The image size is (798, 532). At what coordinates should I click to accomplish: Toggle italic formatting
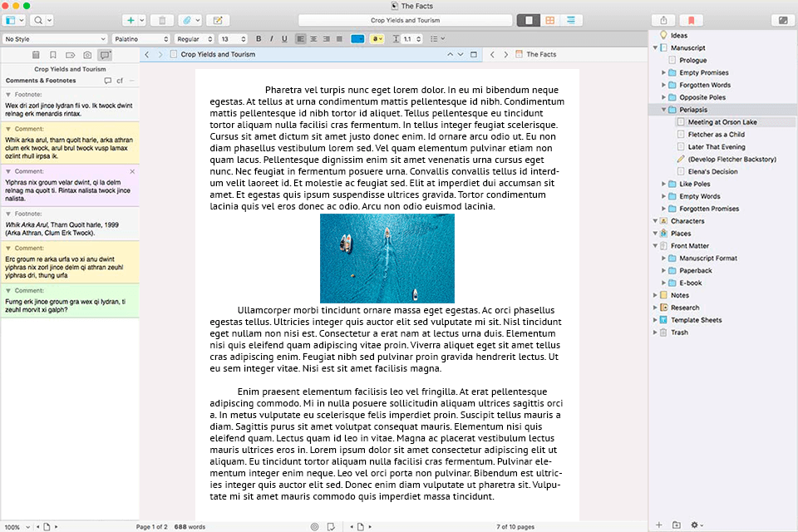point(272,38)
